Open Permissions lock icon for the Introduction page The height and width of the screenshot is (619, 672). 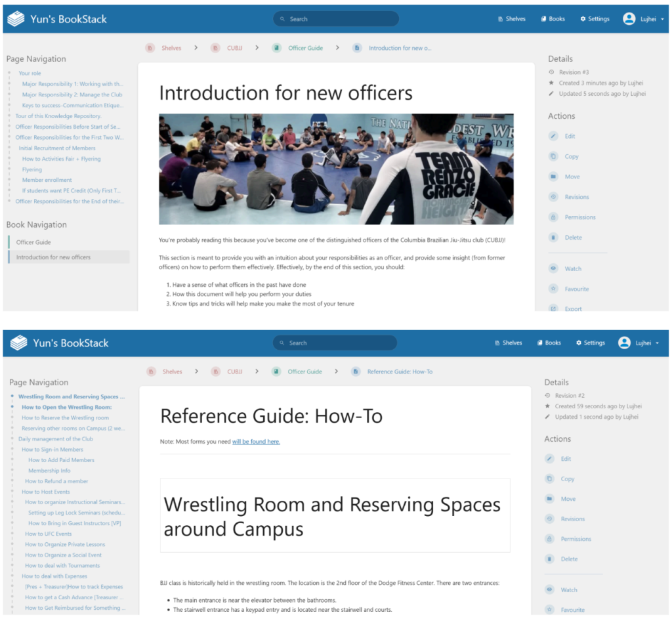click(553, 217)
